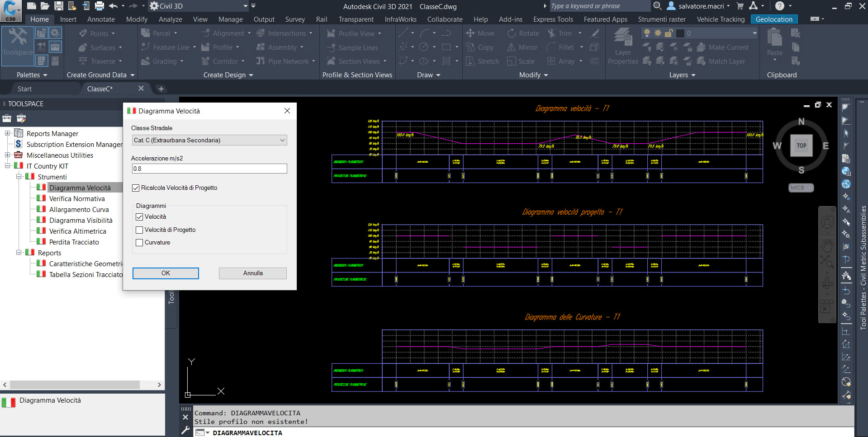Image resolution: width=868 pixels, height=437 pixels.
Task: Switch to the Start document tab
Action: click(24, 89)
